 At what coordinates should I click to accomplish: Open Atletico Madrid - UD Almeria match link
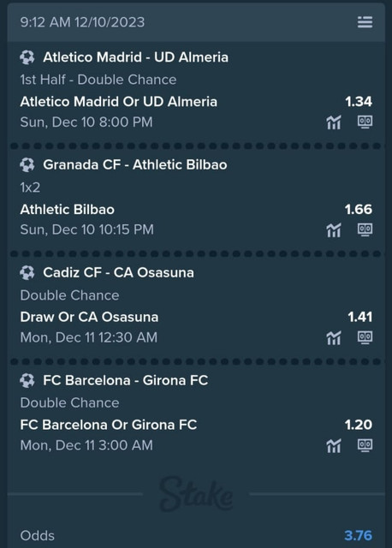pyautogui.click(x=135, y=57)
